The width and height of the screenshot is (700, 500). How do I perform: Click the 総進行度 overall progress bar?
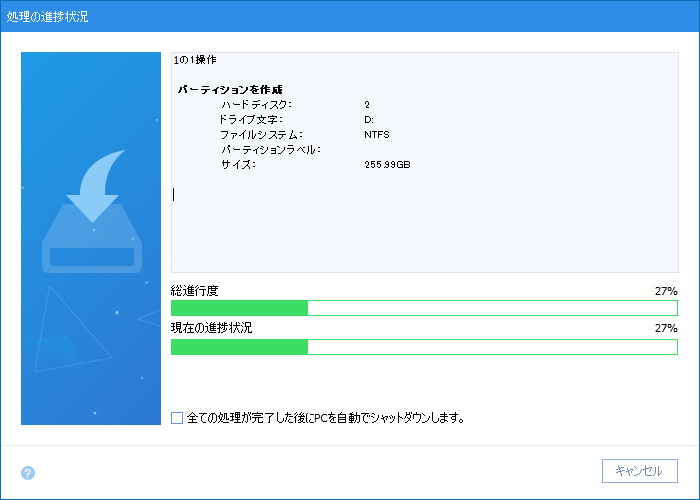tap(424, 308)
